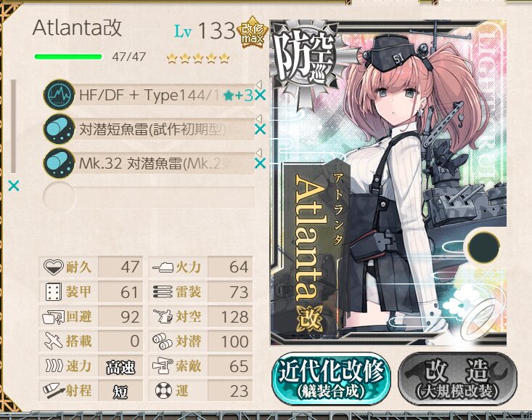Remove the HF/DF + Type144 equipment
This screenshot has height=420, width=532.
pyautogui.click(x=260, y=95)
